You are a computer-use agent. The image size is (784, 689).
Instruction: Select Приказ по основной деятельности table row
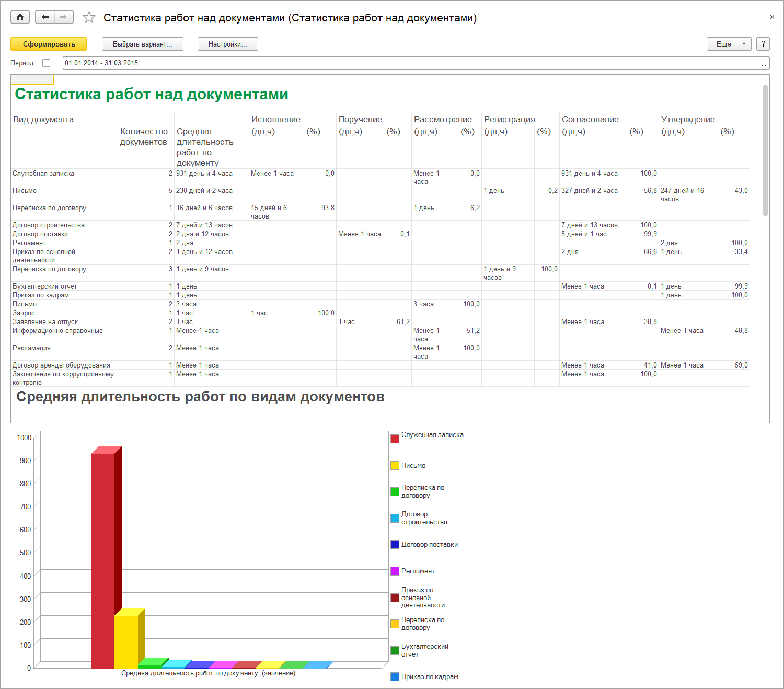[44, 256]
